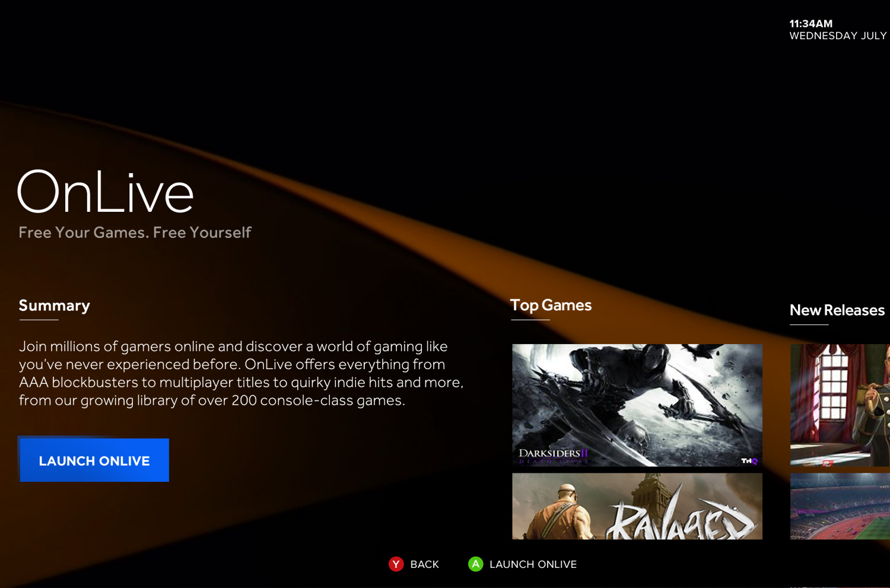Select the red Y button icon
This screenshot has height=588, width=890.
[396, 564]
